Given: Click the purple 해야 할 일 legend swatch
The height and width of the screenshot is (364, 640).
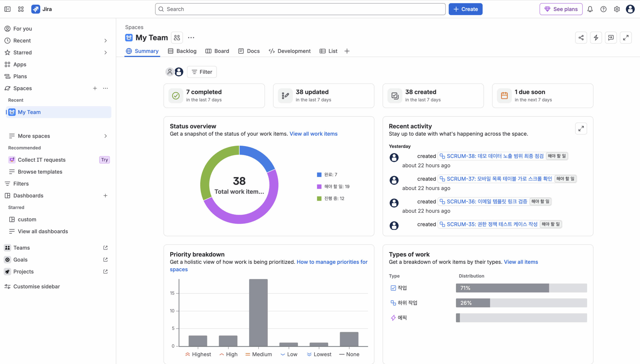Looking at the screenshot, I should (x=319, y=186).
